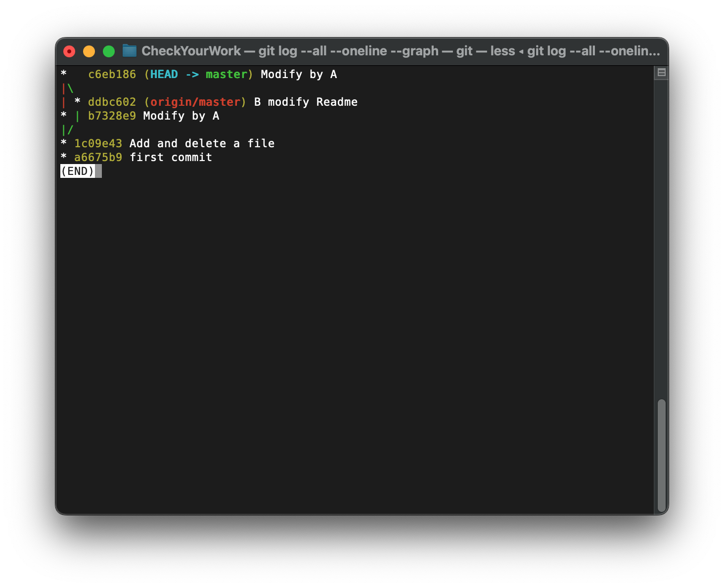
Task: Click the red origin/master ref label
Action: pos(195,102)
